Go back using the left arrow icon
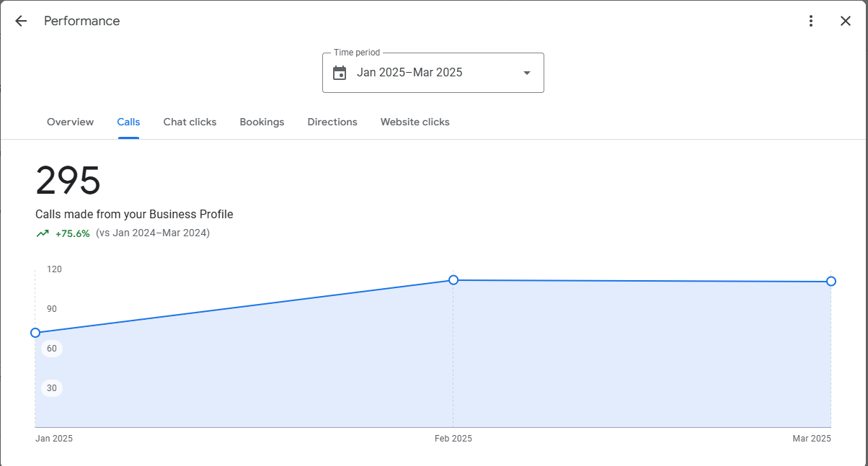 [x=21, y=21]
